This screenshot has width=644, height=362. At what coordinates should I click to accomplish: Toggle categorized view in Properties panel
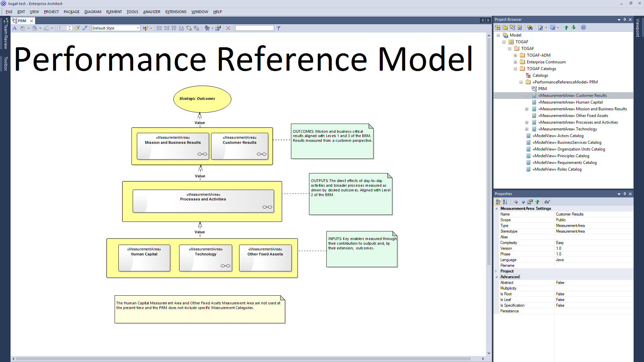[x=498, y=202]
